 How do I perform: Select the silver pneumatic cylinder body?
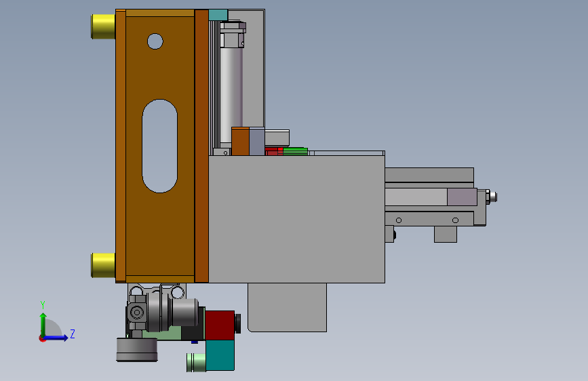tap(231, 95)
